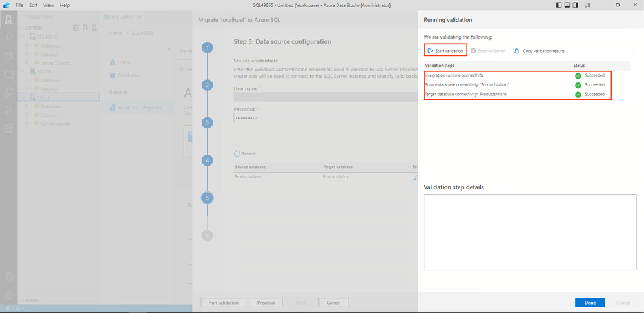Expand the AZURE section

tap(22, 300)
